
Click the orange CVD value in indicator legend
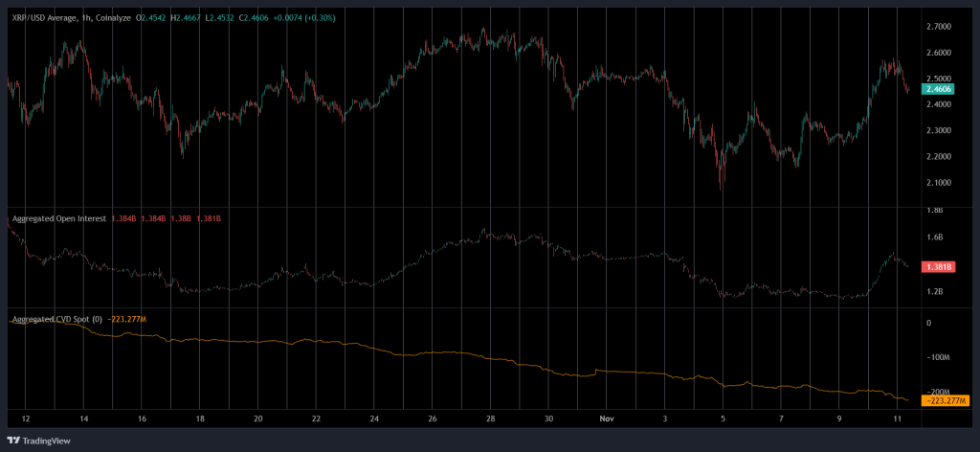(126, 318)
